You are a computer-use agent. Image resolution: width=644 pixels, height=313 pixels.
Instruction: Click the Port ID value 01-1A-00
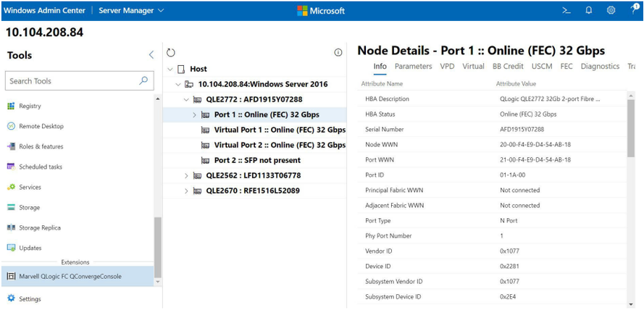[513, 175]
